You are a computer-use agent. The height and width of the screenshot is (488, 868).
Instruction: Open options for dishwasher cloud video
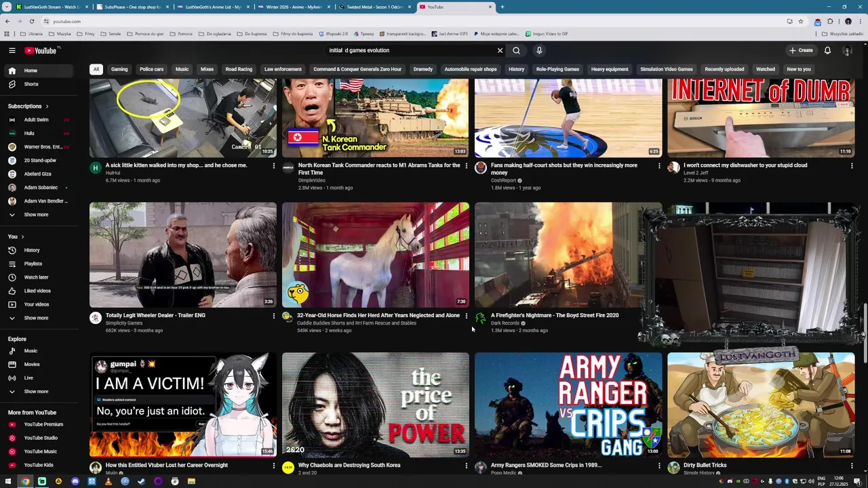pyautogui.click(x=852, y=165)
